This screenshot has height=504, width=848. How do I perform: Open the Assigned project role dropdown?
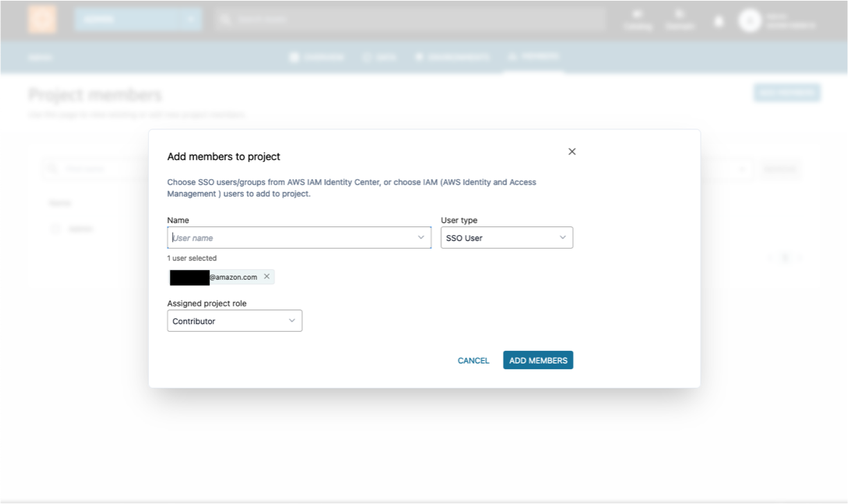coord(235,321)
